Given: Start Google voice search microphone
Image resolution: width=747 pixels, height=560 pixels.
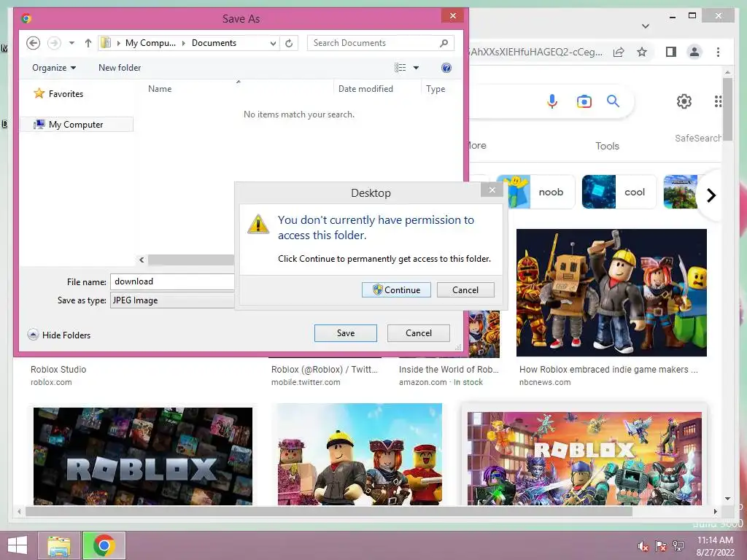Looking at the screenshot, I should pyautogui.click(x=552, y=101).
